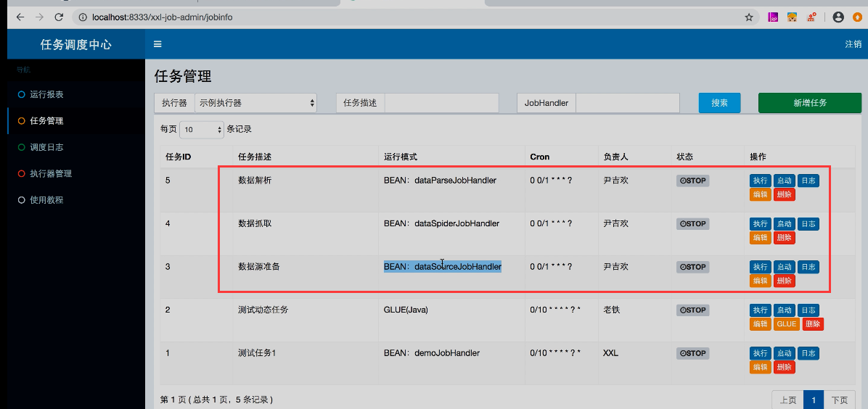Open 使用教程 in the sidebar
Screen dimensions: 868x409
point(46,200)
